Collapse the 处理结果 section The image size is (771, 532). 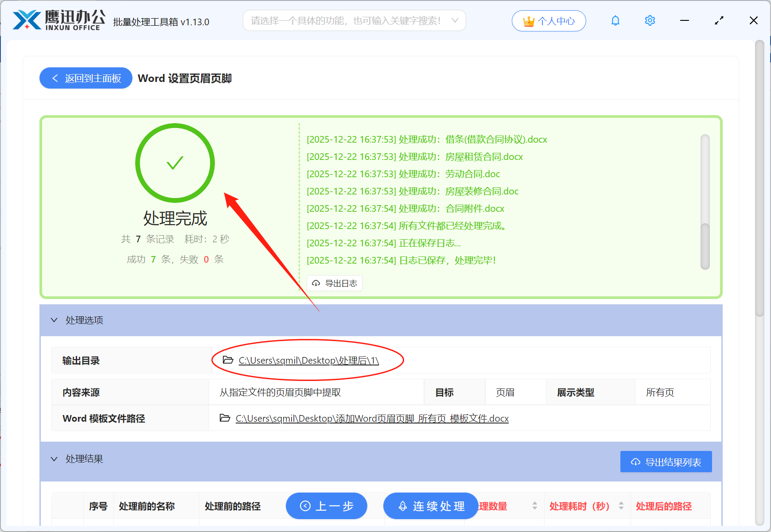(x=54, y=459)
